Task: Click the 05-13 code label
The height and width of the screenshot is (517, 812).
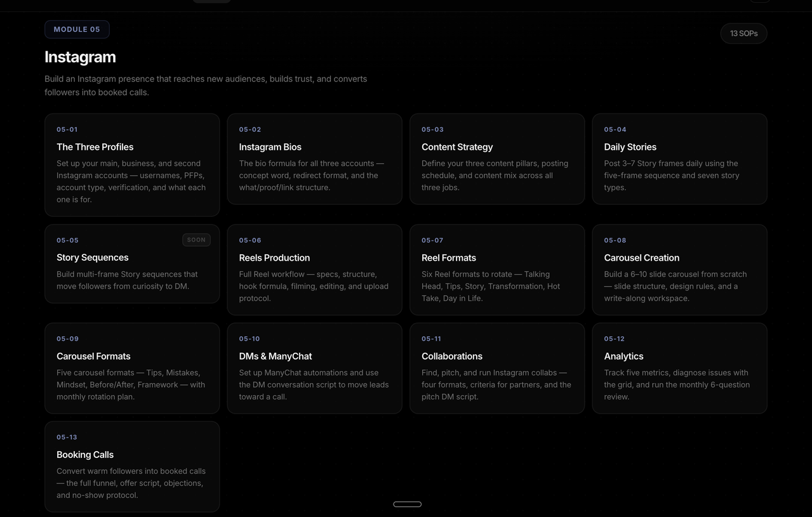Action: pyautogui.click(x=67, y=437)
